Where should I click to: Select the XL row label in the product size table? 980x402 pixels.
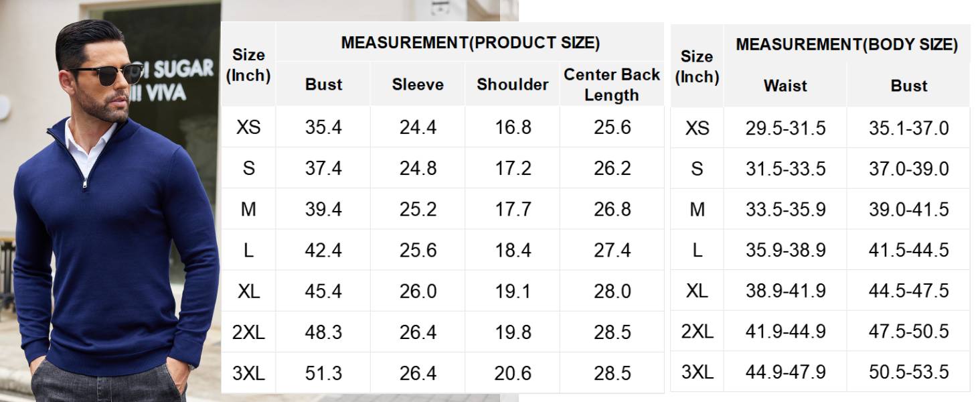[248, 291]
